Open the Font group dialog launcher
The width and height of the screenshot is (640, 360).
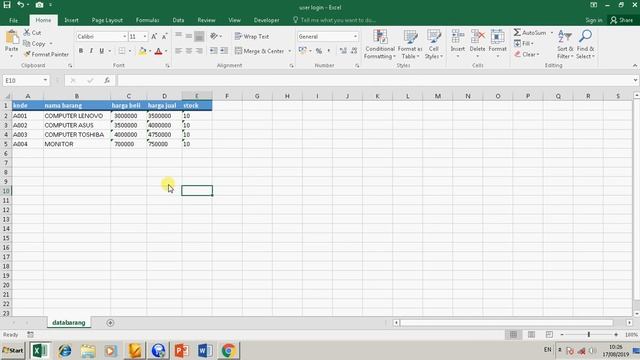point(167,65)
